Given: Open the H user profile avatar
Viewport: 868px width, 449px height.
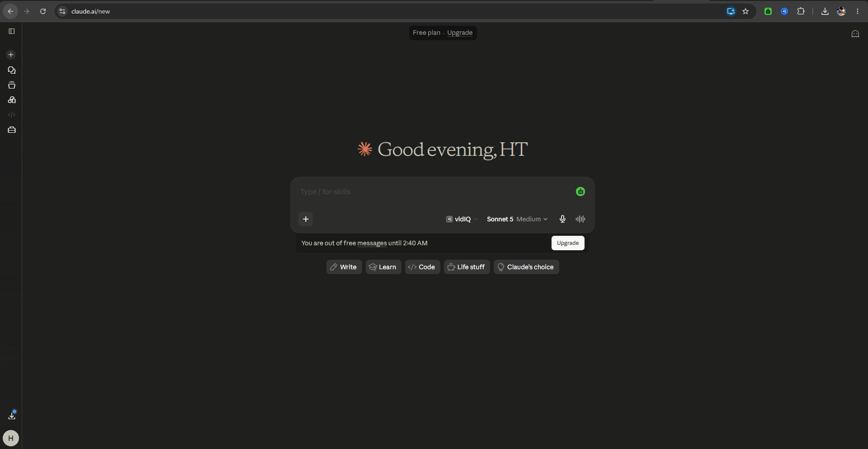Looking at the screenshot, I should (x=11, y=438).
